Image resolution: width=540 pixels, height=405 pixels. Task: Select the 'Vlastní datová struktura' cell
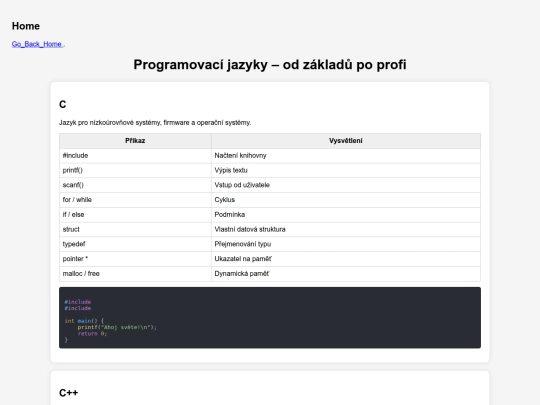tap(346, 230)
